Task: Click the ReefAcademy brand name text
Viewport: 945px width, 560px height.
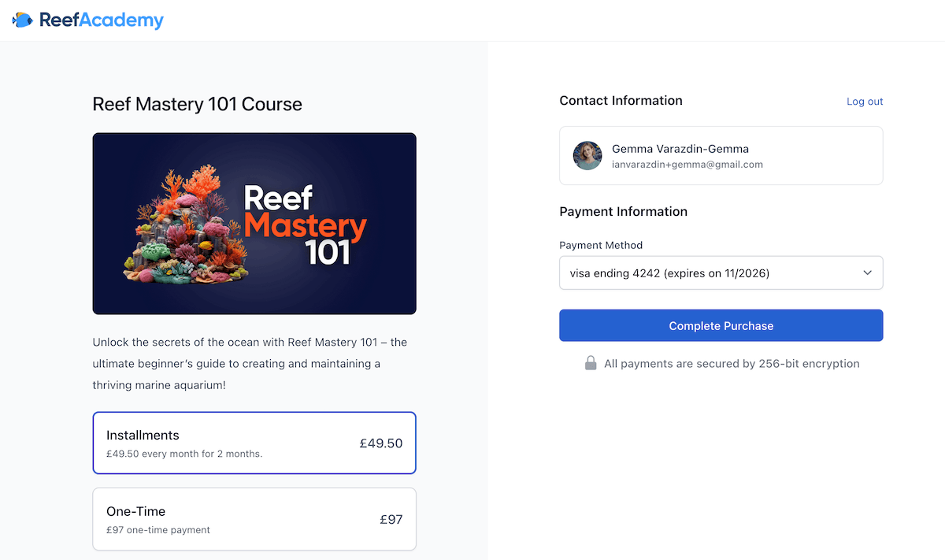Action: [x=102, y=20]
